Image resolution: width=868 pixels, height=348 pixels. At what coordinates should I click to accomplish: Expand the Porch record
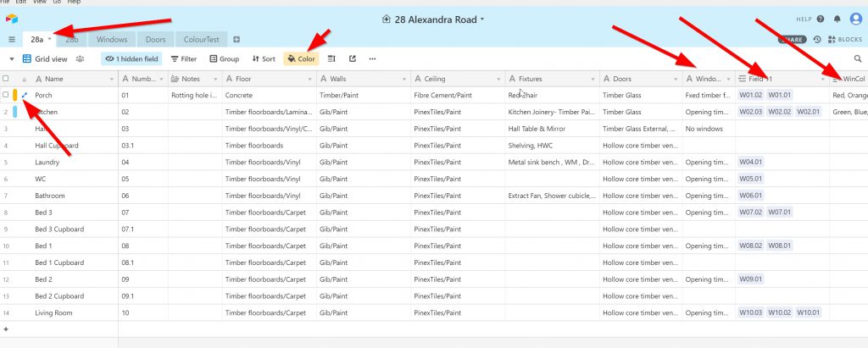point(25,96)
